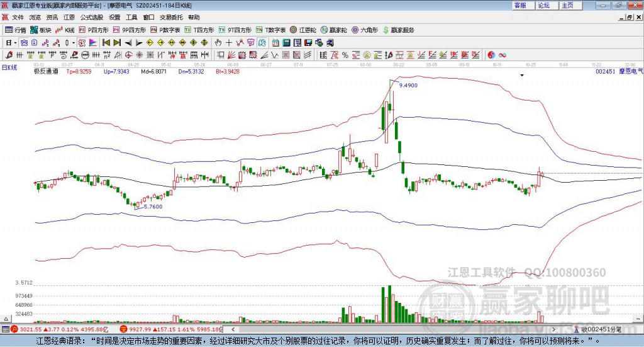Open the 交易委托 menu
This screenshot has height=347, width=644.
[171, 17]
